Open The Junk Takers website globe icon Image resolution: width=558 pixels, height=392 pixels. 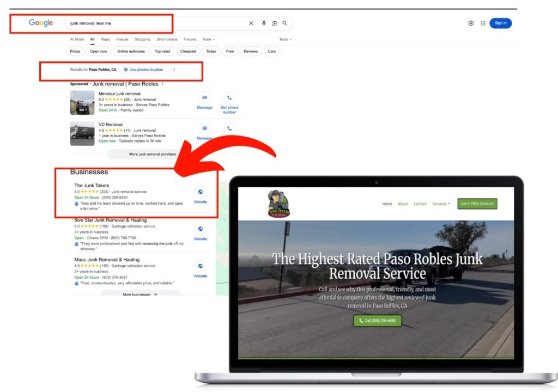point(201,192)
